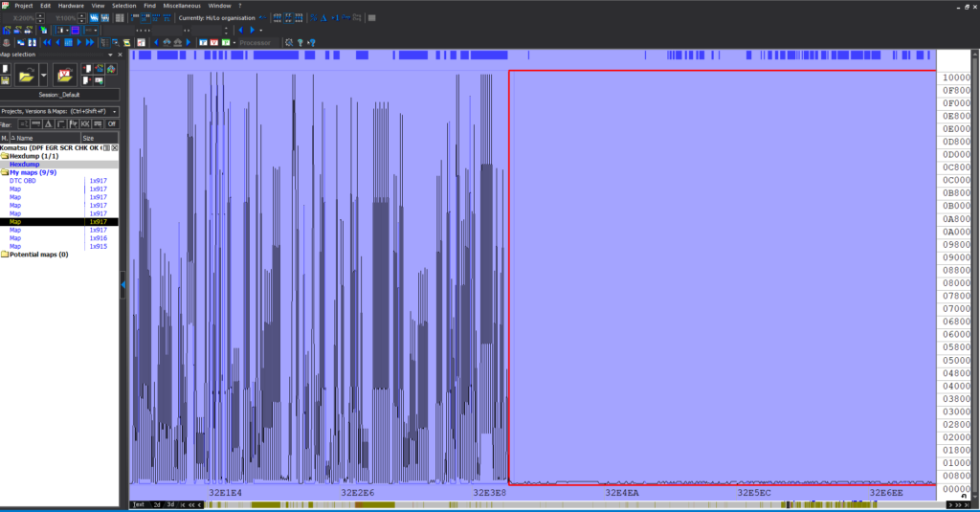
Task: Click the Session: _Default button
Action: (59, 95)
